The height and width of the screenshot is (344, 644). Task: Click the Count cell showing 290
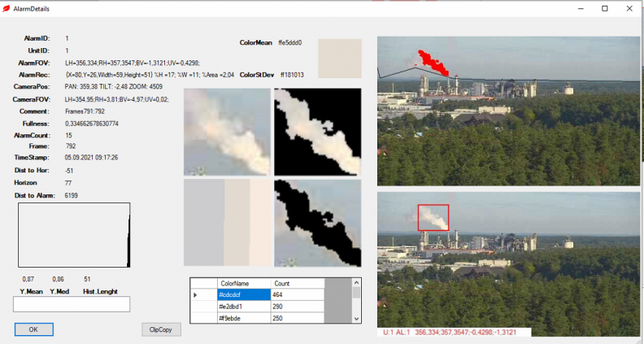pos(298,307)
